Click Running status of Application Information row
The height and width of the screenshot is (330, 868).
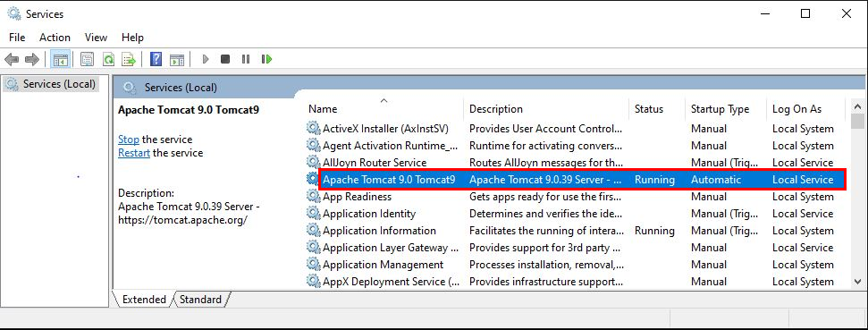pos(655,231)
